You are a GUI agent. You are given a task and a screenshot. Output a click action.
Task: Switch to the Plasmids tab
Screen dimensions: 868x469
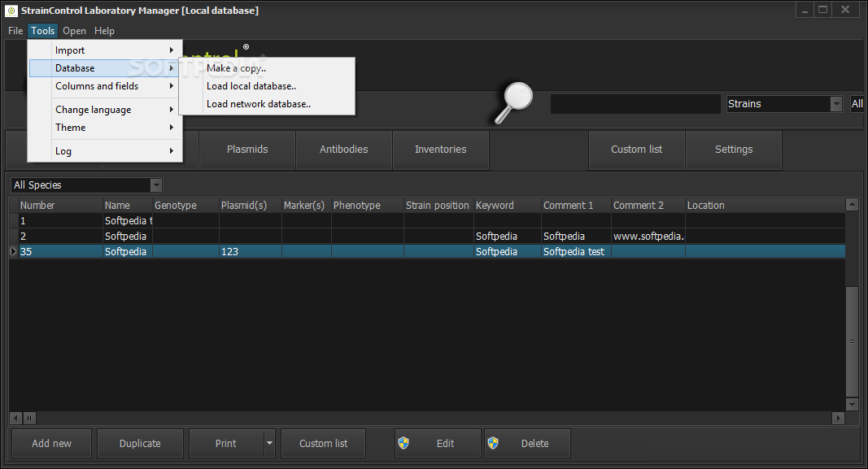point(246,150)
